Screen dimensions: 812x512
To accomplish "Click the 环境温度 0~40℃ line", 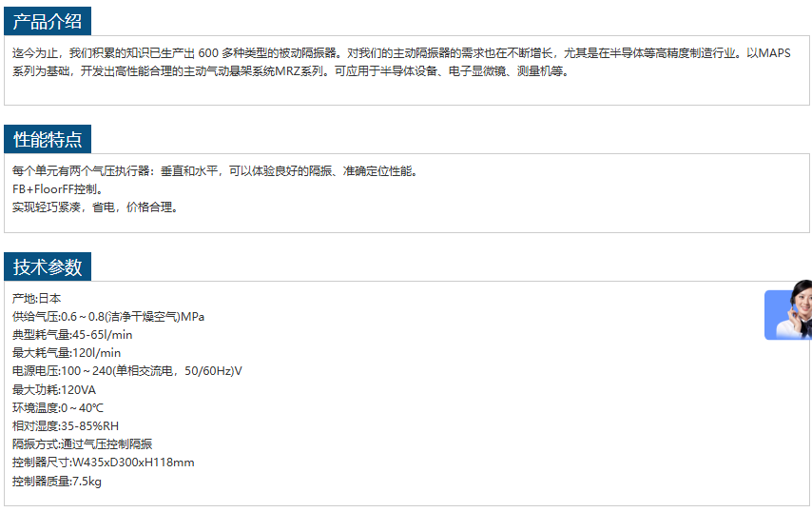I will (58, 408).
